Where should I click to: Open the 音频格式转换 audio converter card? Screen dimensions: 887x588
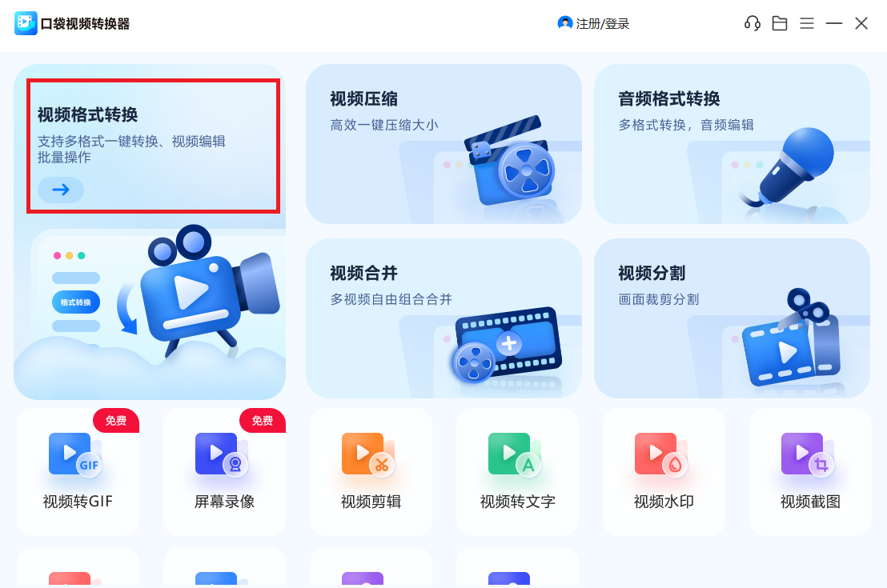click(731, 144)
